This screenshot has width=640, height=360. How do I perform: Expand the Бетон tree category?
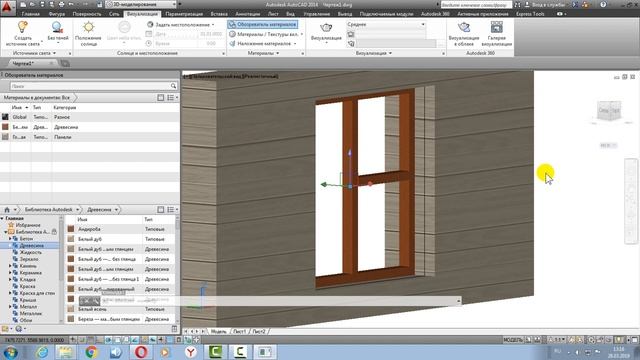(x=10, y=239)
